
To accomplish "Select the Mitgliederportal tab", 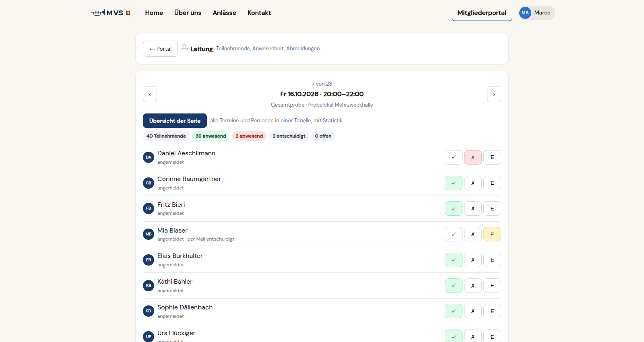I will (x=482, y=13).
